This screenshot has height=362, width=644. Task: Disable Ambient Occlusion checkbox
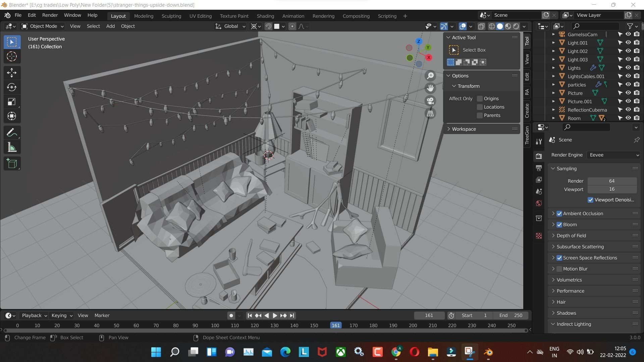click(559, 214)
